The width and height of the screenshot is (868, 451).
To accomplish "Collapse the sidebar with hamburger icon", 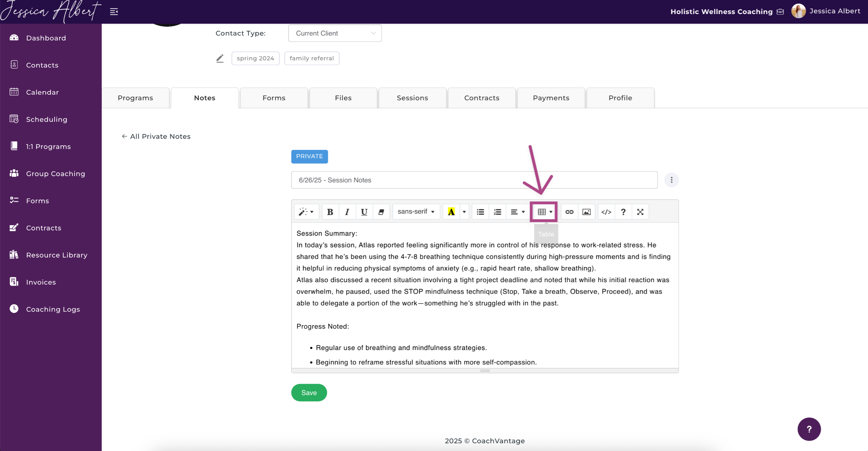I will (114, 12).
